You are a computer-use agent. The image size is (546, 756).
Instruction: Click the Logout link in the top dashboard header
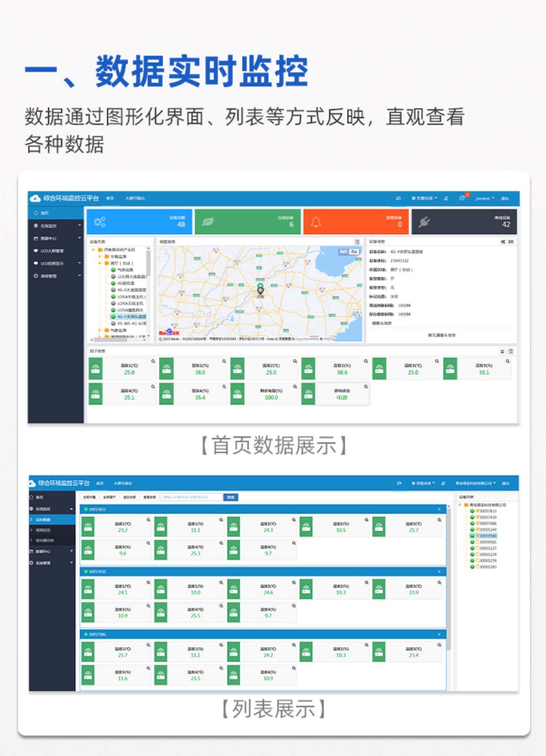(x=505, y=198)
